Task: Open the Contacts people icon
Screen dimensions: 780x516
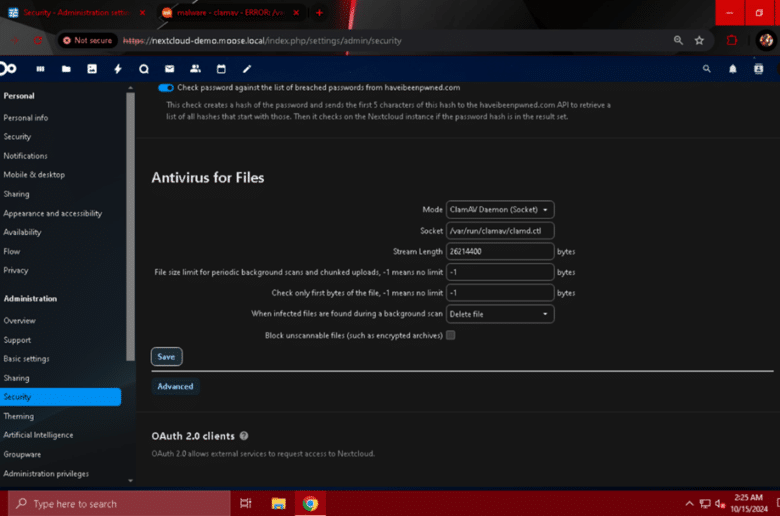Action: (x=195, y=69)
